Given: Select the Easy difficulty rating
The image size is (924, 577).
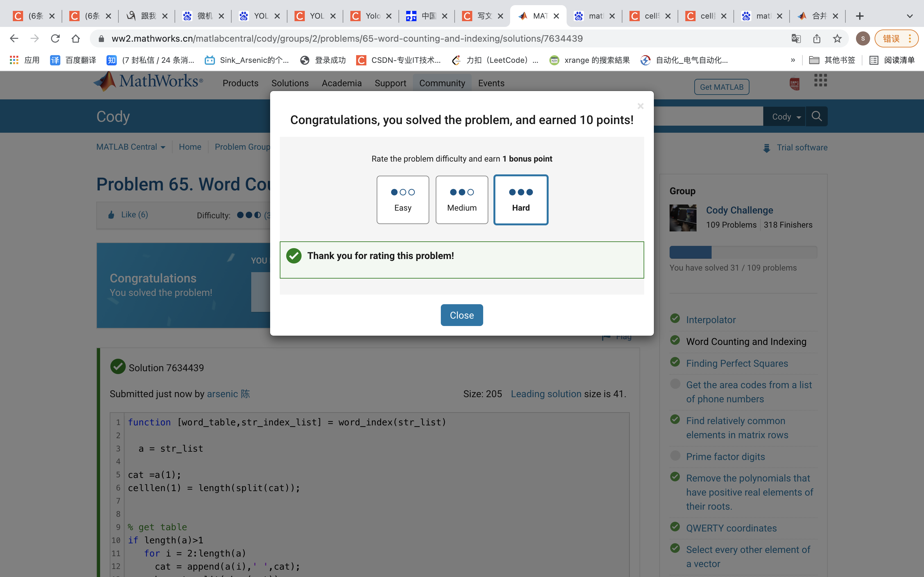Looking at the screenshot, I should click(403, 200).
